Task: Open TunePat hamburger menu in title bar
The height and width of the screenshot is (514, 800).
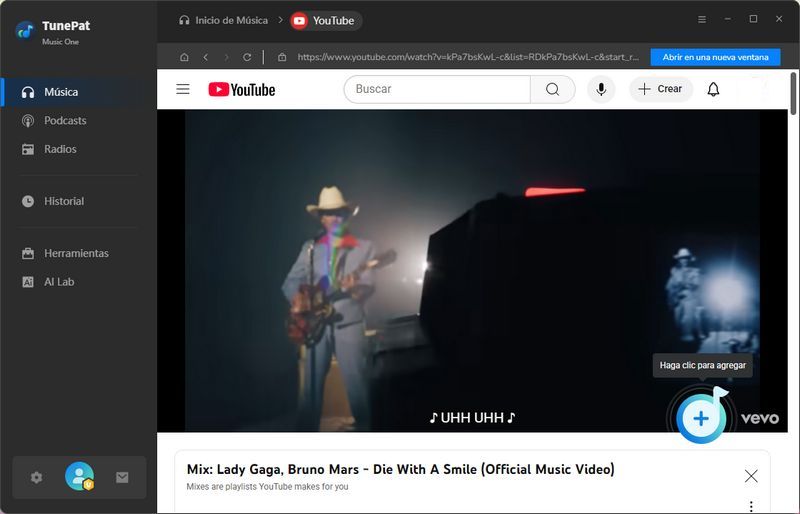Action: (x=702, y=19)
